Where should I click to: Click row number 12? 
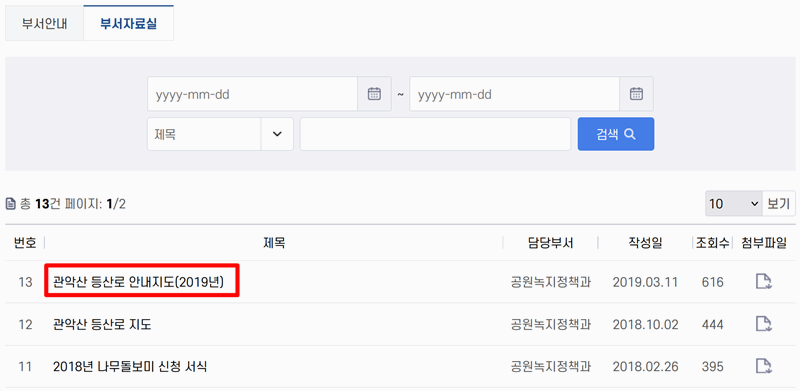pos(25,324)
